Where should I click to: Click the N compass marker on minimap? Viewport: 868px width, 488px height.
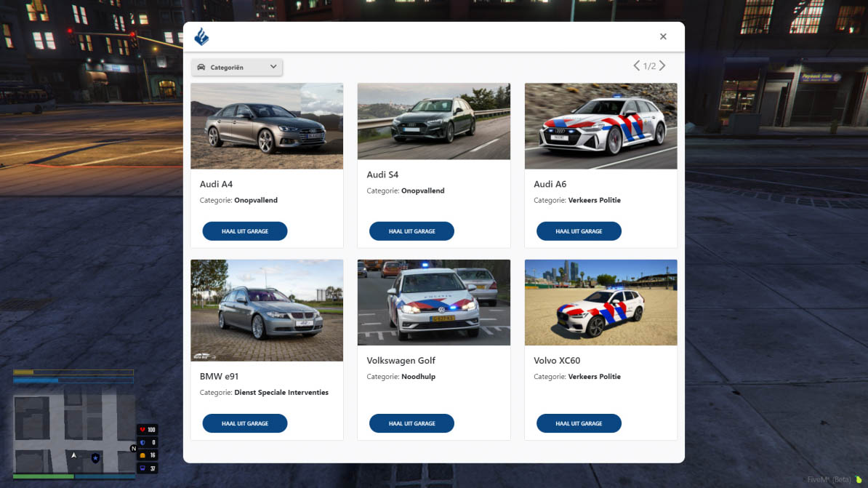pos(134,449)
